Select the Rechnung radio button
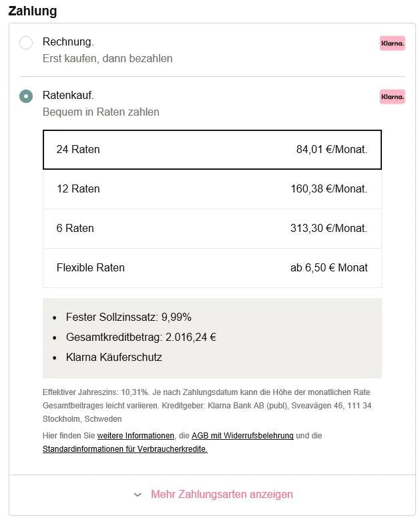The width and height of the screenshot is (420, 520). [26, 43]
